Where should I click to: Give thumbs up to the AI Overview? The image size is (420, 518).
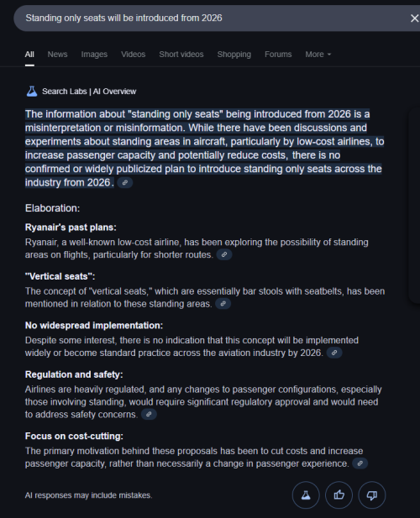coord(339,494)
